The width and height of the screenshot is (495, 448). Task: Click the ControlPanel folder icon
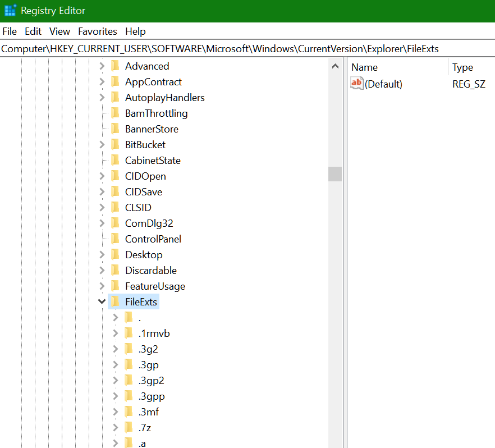pyautogui.click(x=115, y=239)
